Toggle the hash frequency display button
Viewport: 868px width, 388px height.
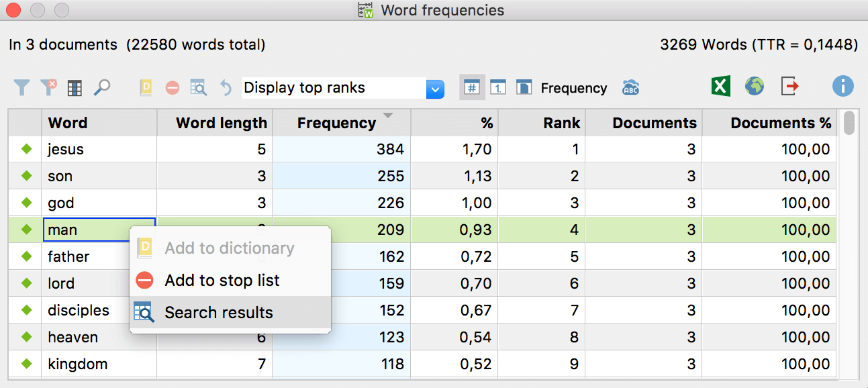(x=473, y=87)
